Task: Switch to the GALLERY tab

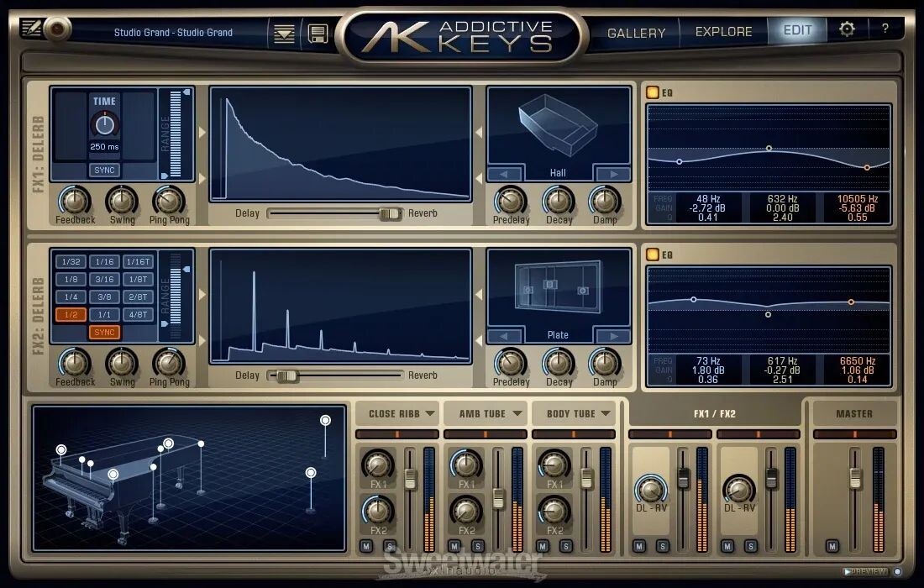Action: pyautogui.click(x=636, y=33)
